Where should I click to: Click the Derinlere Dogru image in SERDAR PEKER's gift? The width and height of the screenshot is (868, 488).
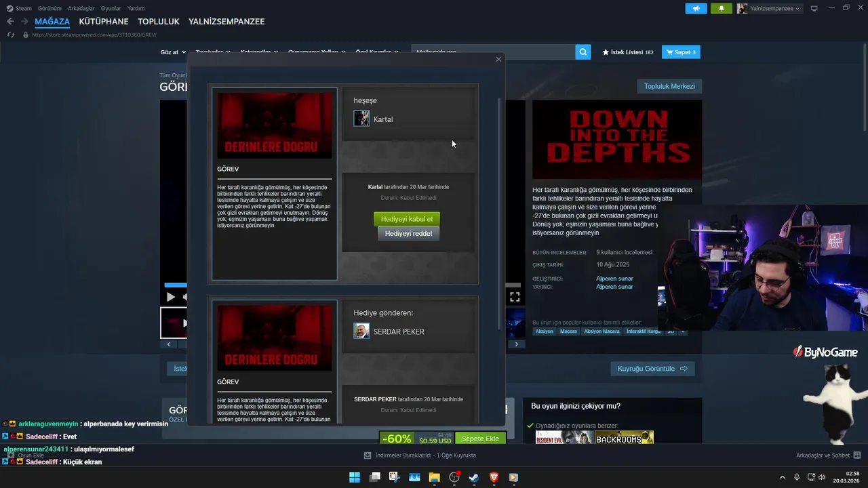click(x=275, y=338)
